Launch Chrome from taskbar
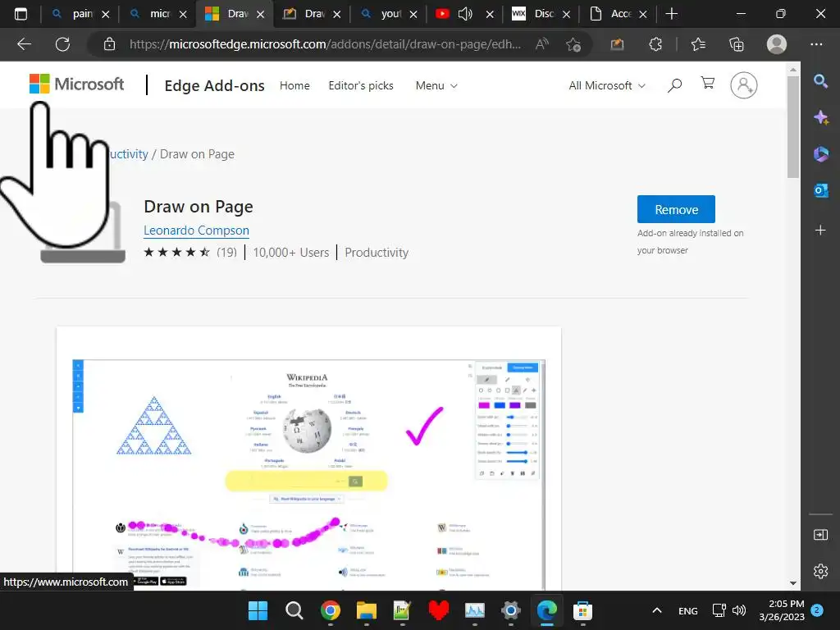840x630 pixels. (x=330, y=610)
